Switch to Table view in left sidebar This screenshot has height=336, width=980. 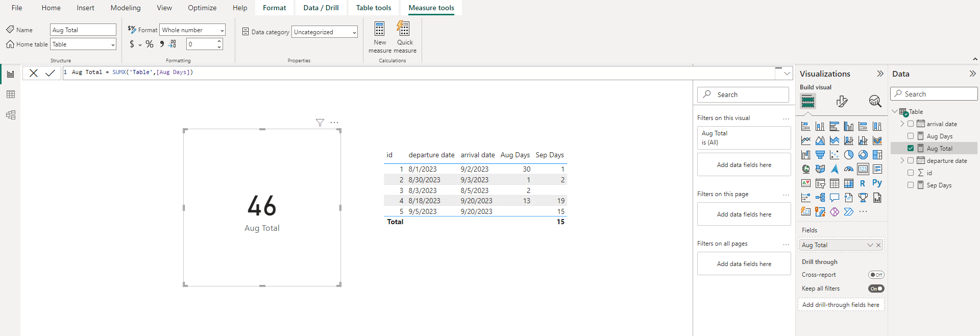(x=10, y=94)
